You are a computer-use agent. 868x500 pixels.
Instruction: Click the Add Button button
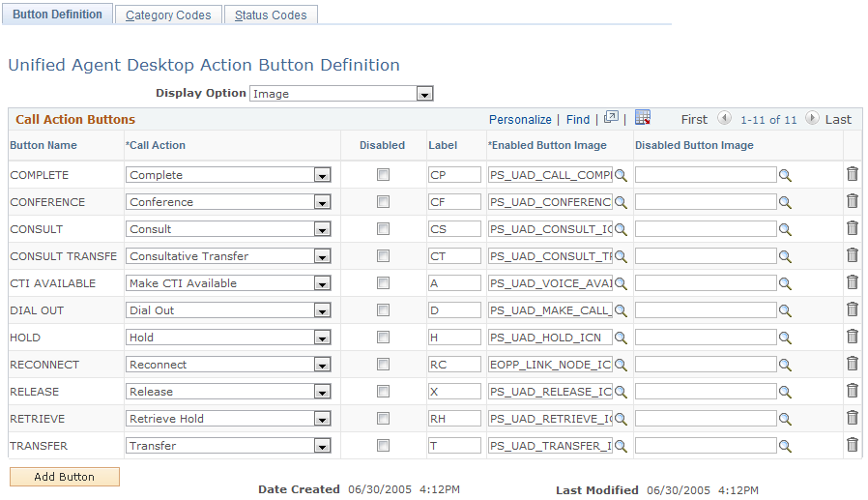pyautogui.click(x=64, y=477)
